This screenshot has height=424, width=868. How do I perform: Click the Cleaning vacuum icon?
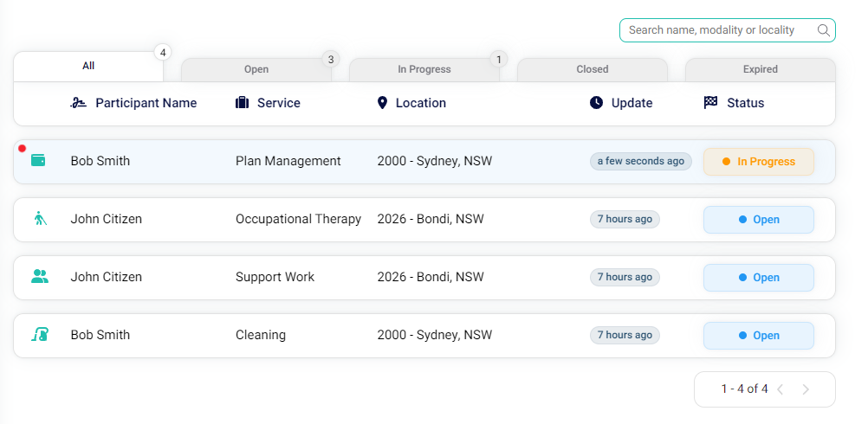[x=40, y=335]
